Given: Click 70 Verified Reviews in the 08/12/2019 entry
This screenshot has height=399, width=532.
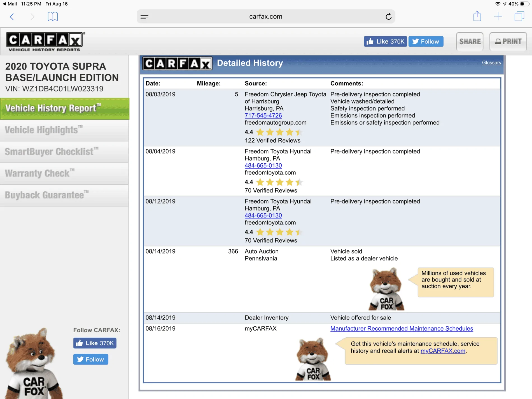Looking at the screenshot, I should pos(271,240).
